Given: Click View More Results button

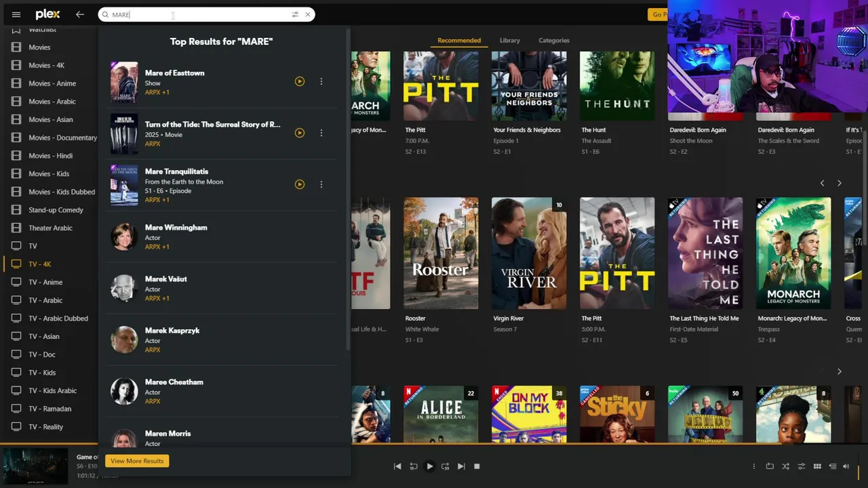Looking at the screenshot, I should [x=137, y=461].
